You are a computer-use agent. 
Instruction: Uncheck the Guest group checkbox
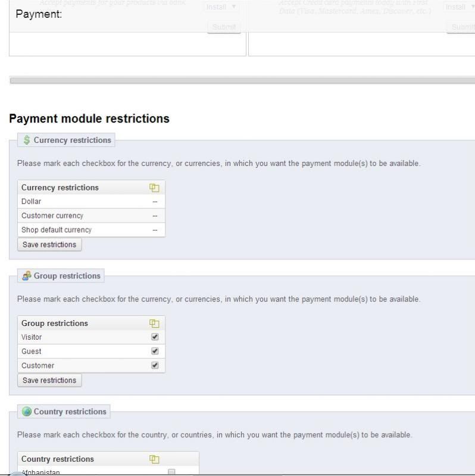click(155, 351)
